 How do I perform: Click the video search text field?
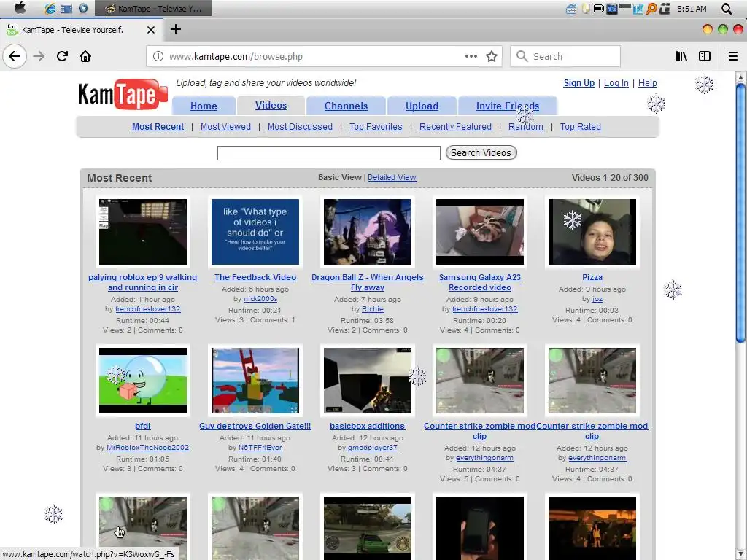point(329,153)
